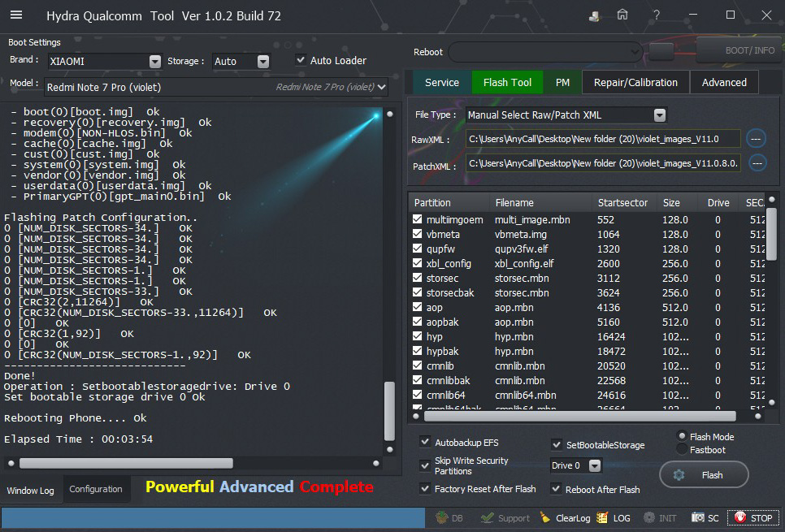This screenshot has width=785, height=532.
Task: Uncheck Factory Reset After Flash
Action: click(x=425, y=489)
